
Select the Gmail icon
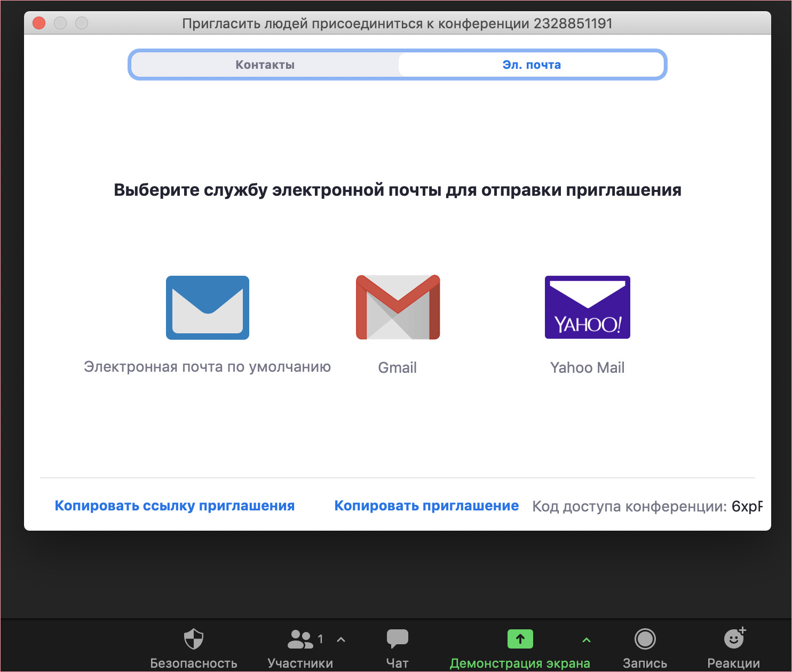pos(398,307)
